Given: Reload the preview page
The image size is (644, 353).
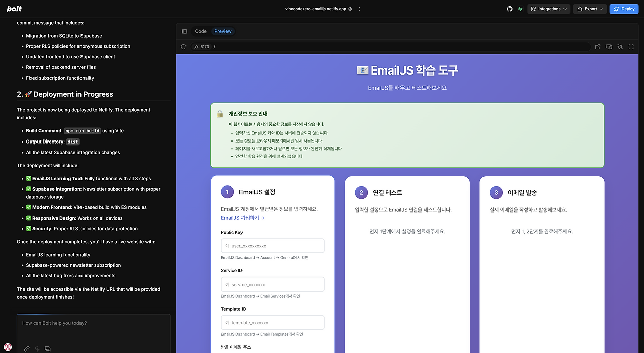Looking at the screenshot, I should click(184, 47).
